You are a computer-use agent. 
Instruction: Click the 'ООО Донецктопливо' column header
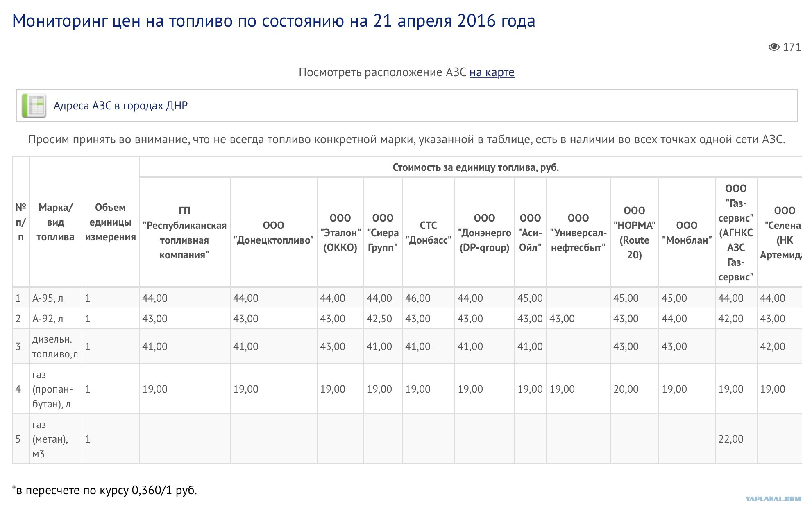click(274, 233)
